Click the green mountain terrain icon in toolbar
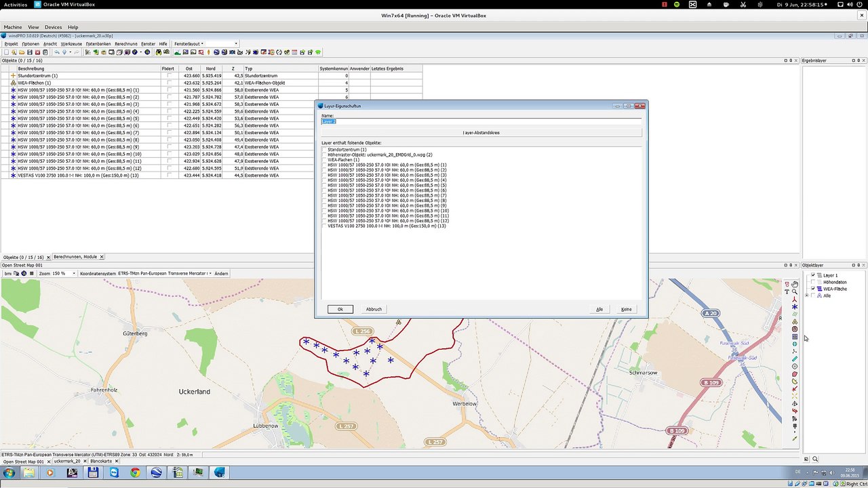868x488 pixels. click(177, 52)
